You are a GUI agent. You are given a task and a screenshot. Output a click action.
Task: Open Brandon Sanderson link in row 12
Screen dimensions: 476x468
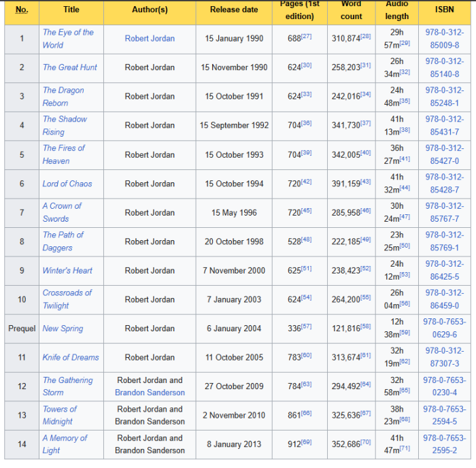tap(150, 392)
